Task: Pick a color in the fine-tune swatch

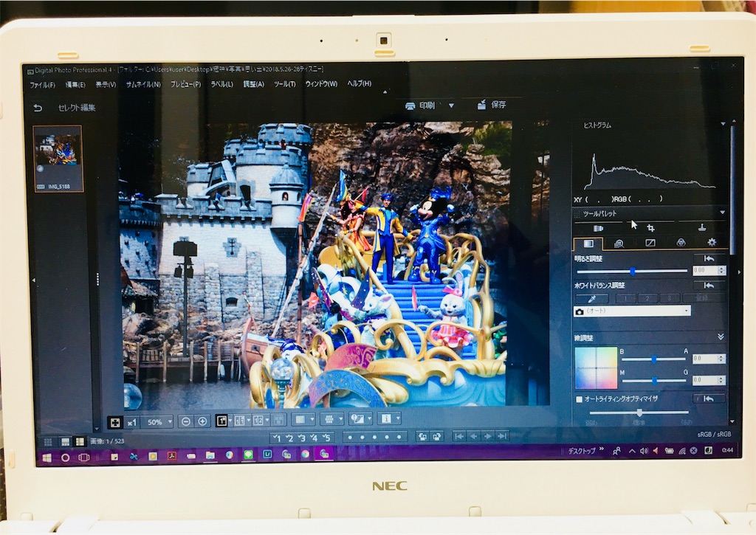Action: point(596,368)
